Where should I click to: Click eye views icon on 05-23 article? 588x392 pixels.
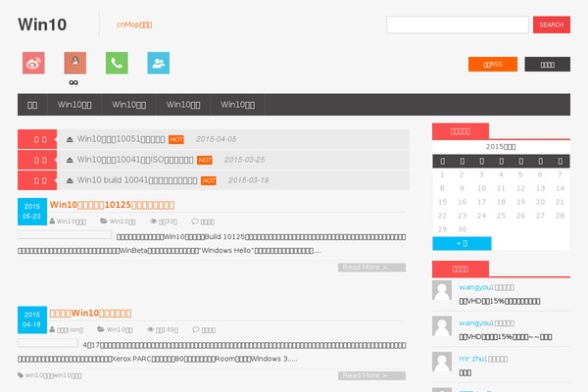pyautogui.click(x=153, y=221)
